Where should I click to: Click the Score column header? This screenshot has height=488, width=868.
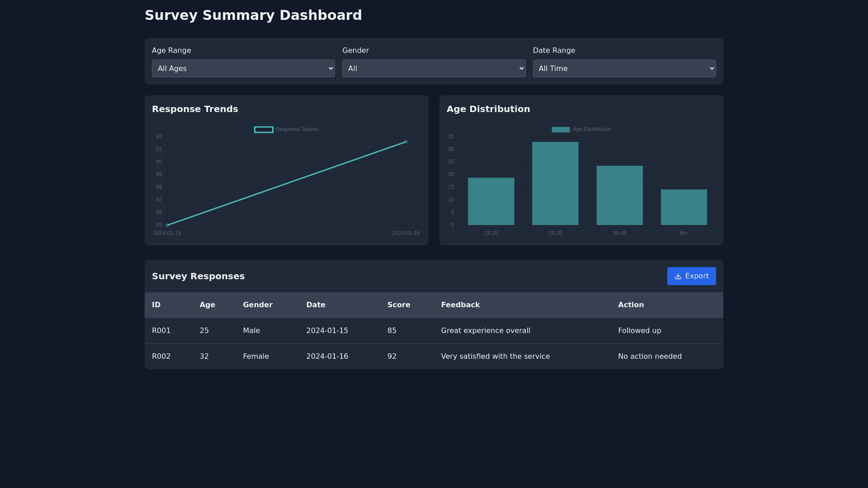click(399, 305)
